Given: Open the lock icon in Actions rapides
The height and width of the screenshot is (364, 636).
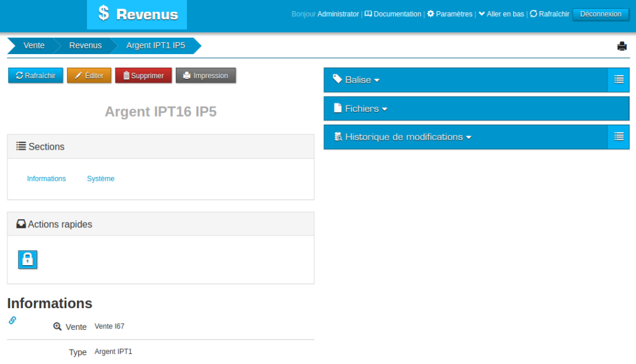Looking at the screenshot, I should 27,259.
